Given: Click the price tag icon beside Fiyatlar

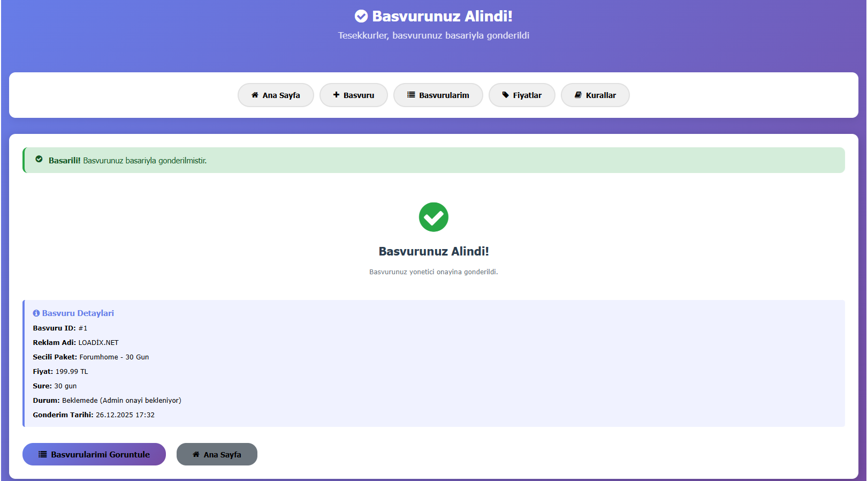Looking at the screenshot, I should tap(505, 95).
